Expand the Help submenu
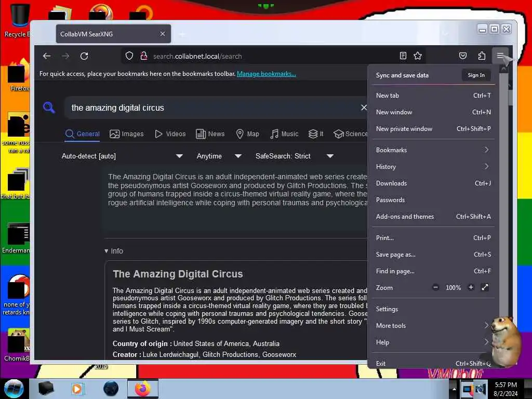Image resolution: width=532 pixels, height=399 pixels. click(433, 342)
